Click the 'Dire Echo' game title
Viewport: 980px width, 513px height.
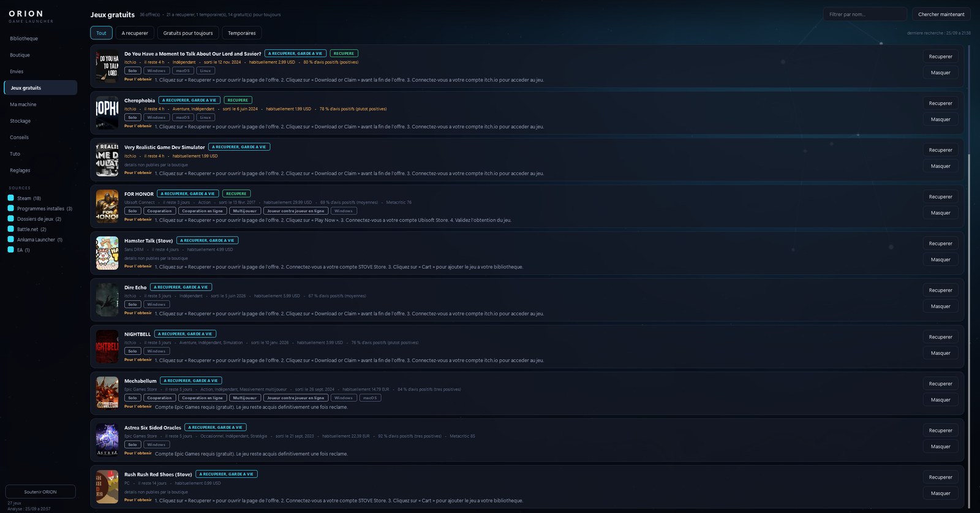pyautogui.click(x=135, y=287)
